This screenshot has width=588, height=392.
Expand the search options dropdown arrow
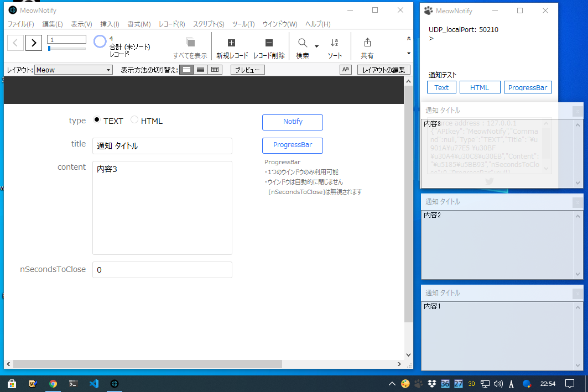316,46
